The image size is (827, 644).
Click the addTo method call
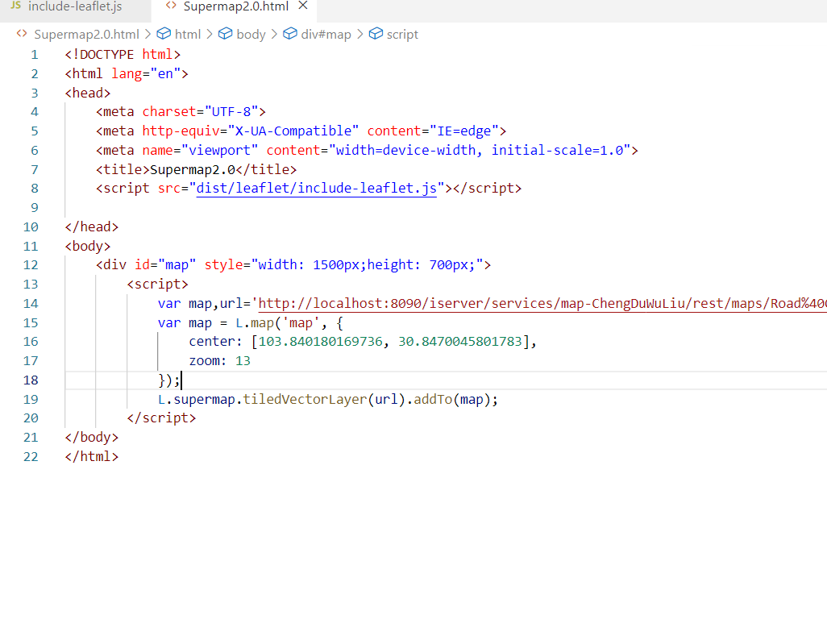click(x=433, y=399)
